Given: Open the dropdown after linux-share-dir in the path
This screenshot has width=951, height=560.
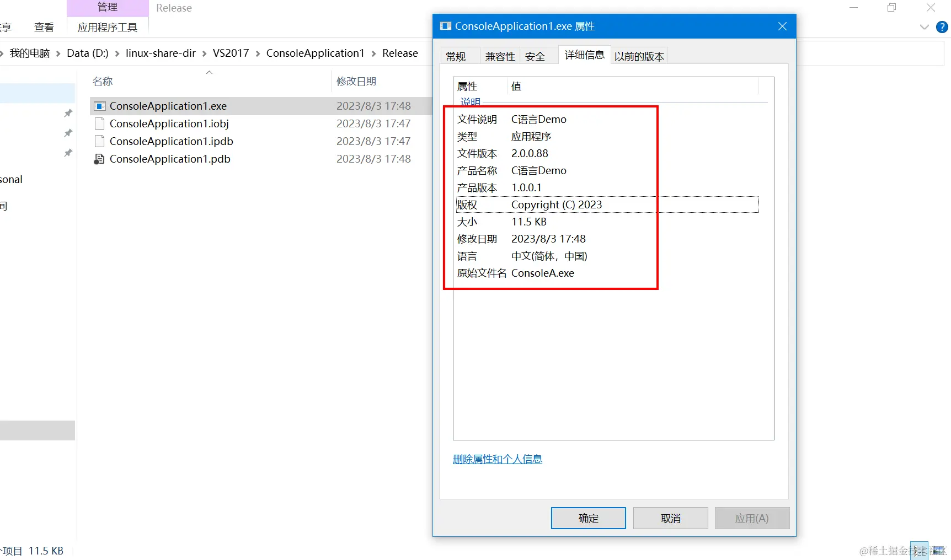Looking at the screenshot, I should (204, 53).
